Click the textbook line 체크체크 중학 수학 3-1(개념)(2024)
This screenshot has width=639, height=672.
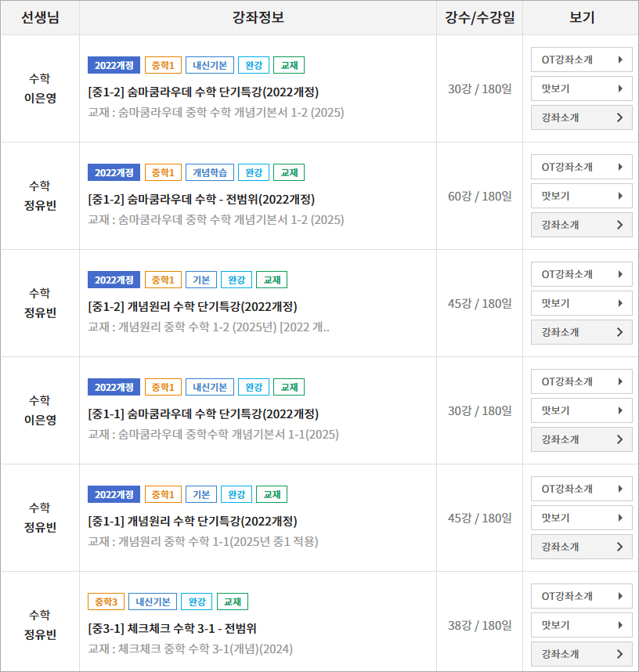pos(190,649)
